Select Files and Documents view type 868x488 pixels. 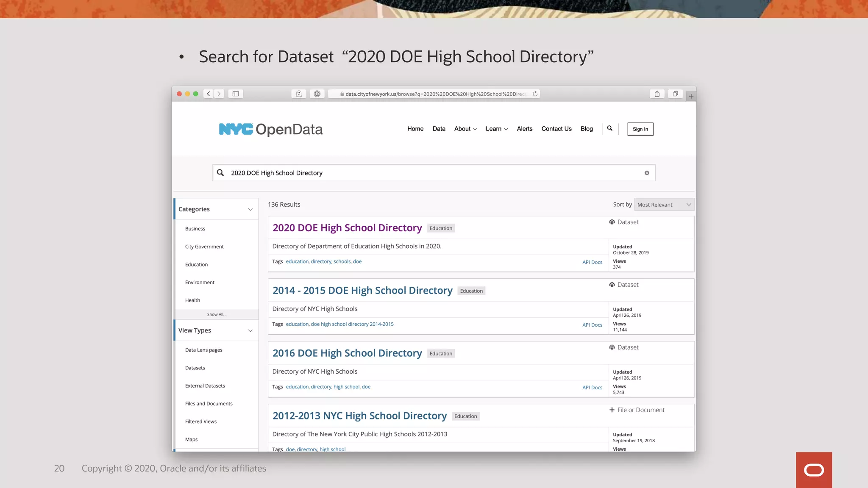[x=209, y=404]
